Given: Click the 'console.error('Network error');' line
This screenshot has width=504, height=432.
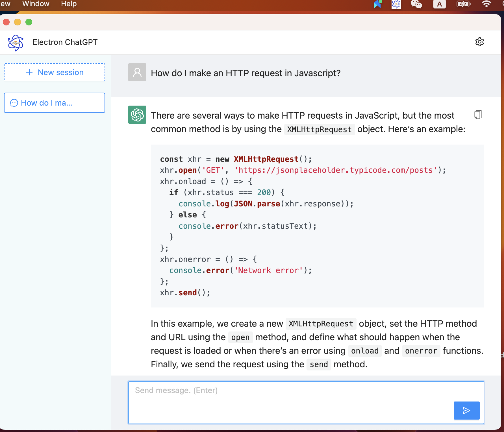Looking at the screenshot, I should pyautogui.click(x=241, y=270).
